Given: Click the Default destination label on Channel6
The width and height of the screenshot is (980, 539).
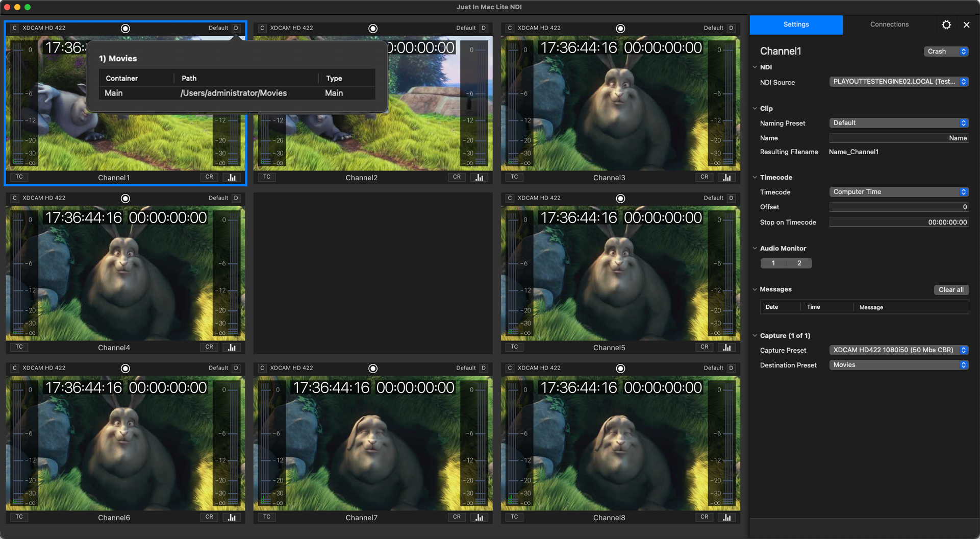Looking at the screenshot, I should [x=218, y=368].
